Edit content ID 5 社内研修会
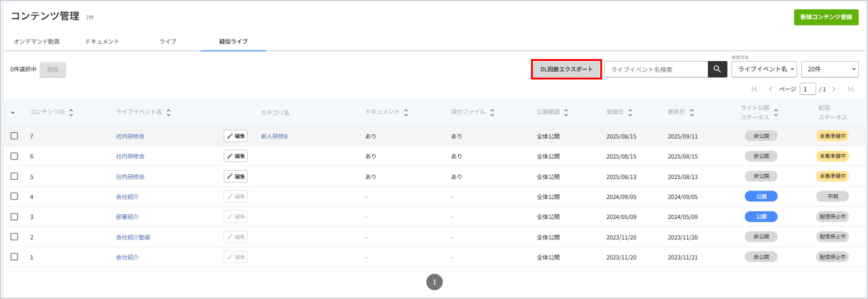The width and height of the screenshot is (868, 299). pyautogui.click(x=236, y=176)
